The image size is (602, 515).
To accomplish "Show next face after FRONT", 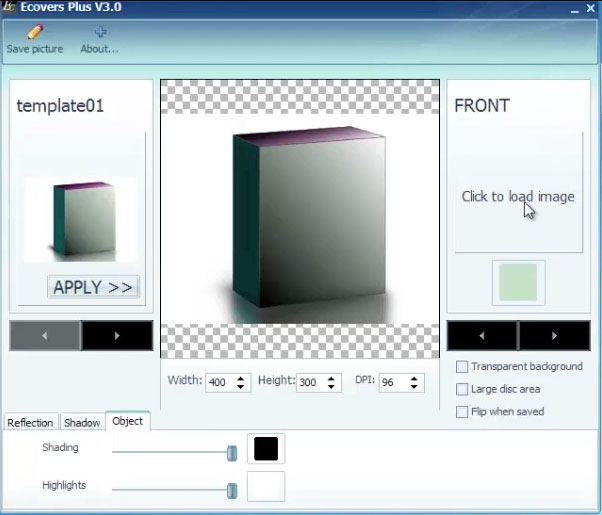I will (x=554, y=336).
